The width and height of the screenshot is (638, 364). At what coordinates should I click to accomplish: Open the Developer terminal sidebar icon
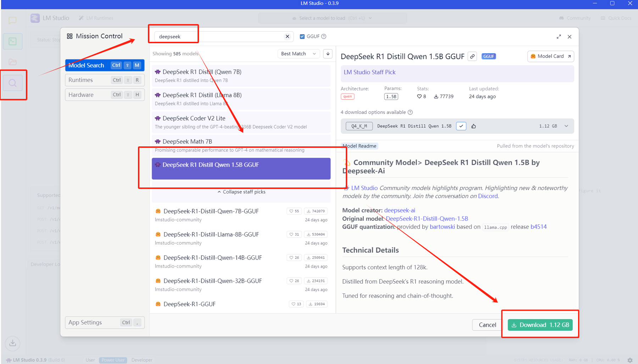[x=13, y=41]
